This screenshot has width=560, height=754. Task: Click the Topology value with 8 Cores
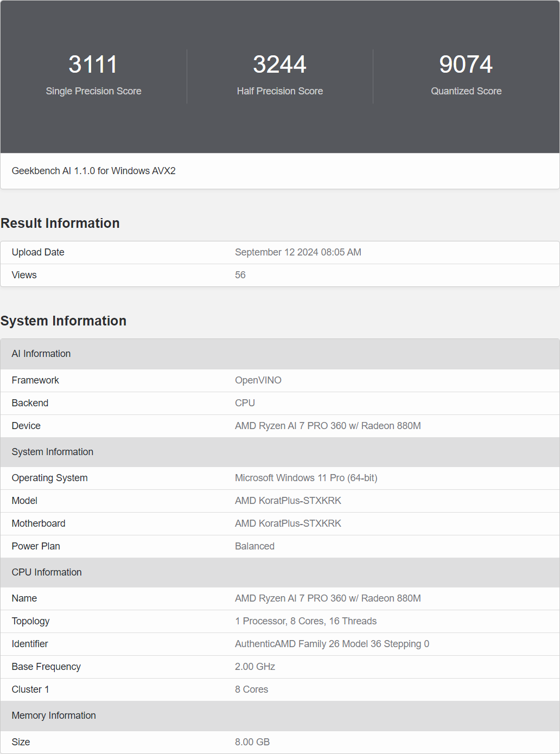point(306,621)
